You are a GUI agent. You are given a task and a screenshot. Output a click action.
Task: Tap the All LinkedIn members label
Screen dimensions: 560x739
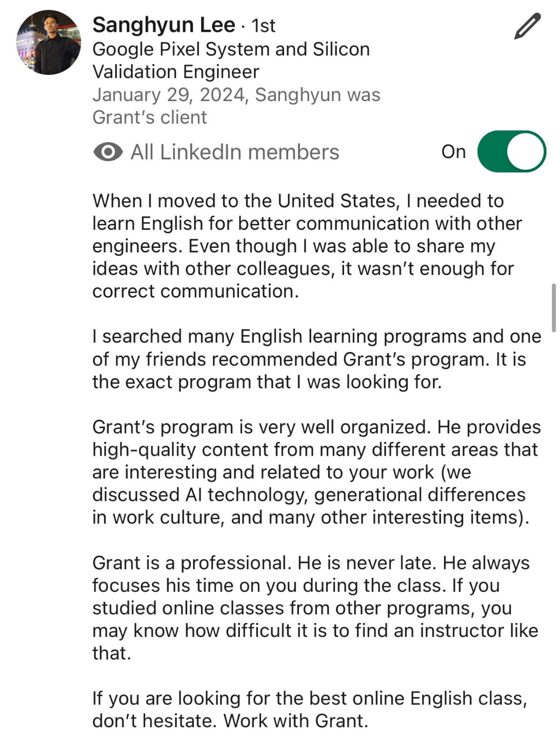tap(235, 152)
